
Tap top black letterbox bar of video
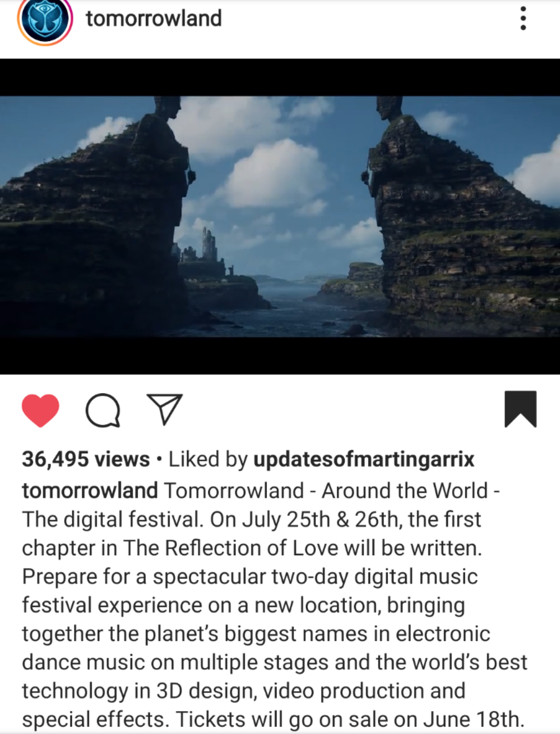click(280, 78)
